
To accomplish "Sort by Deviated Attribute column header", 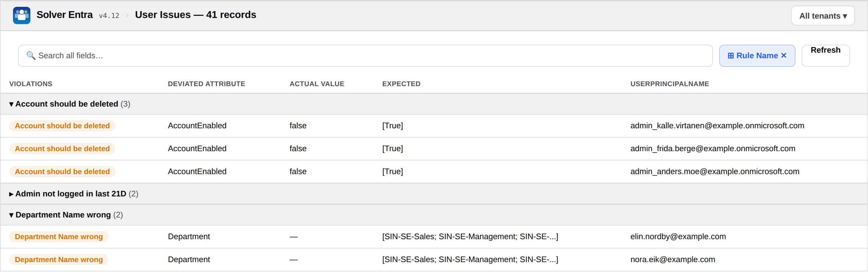I will point(206,84).
